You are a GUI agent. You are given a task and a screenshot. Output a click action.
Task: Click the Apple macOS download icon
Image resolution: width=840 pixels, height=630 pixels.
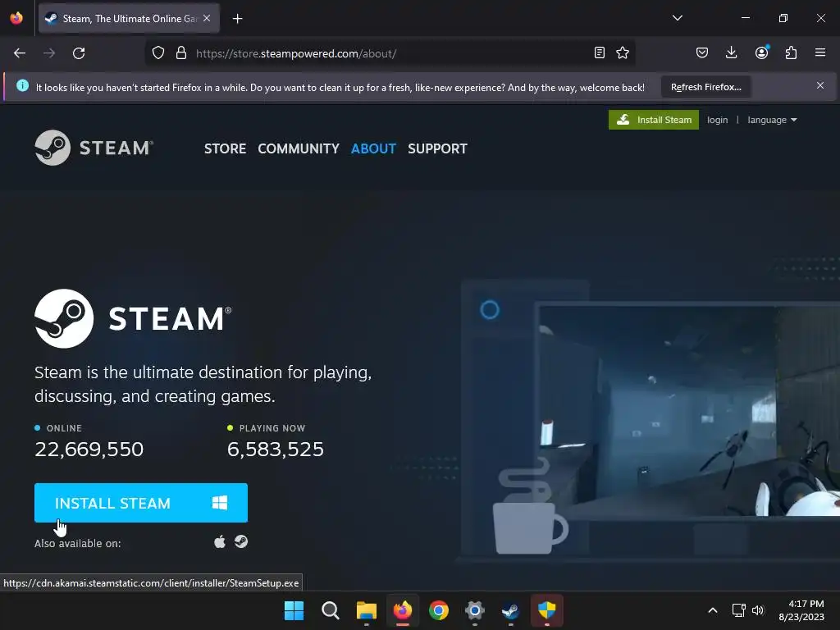point(220,541)
